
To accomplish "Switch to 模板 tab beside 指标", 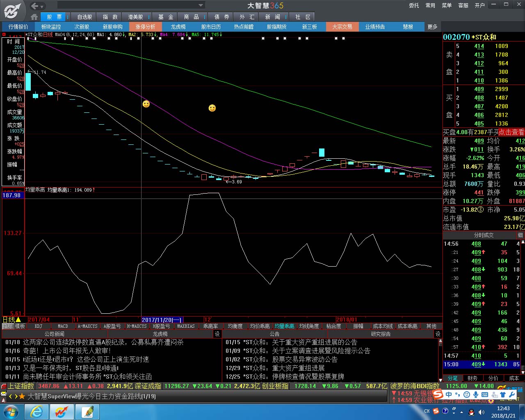I will point(20,326).
